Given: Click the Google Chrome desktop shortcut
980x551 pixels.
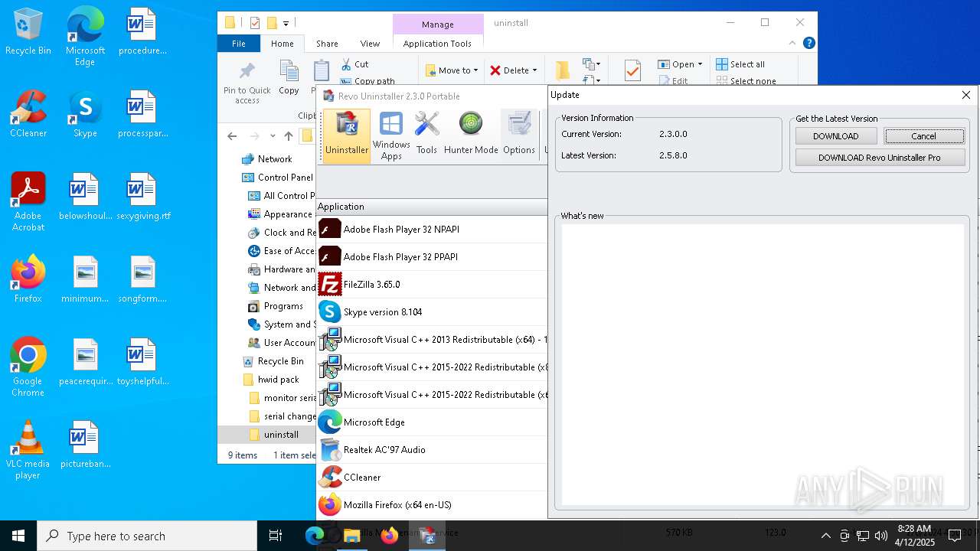Looking at the screenshot, I should [x=28, y=367].
